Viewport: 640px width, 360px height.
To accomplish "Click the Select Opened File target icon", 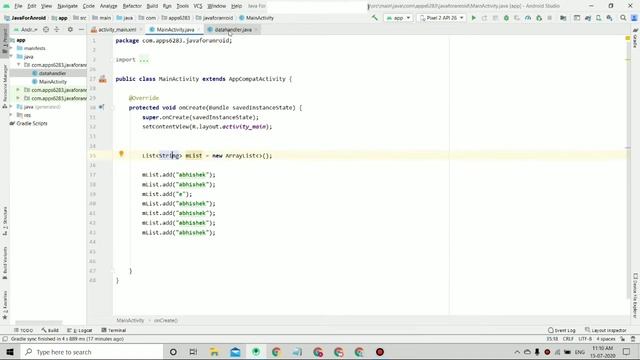I will click(x=46, y=29).
